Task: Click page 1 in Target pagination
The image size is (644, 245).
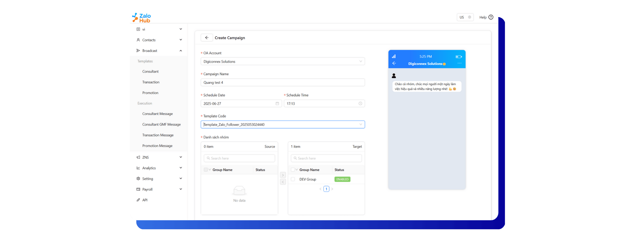Action: (x=326, y=189)
